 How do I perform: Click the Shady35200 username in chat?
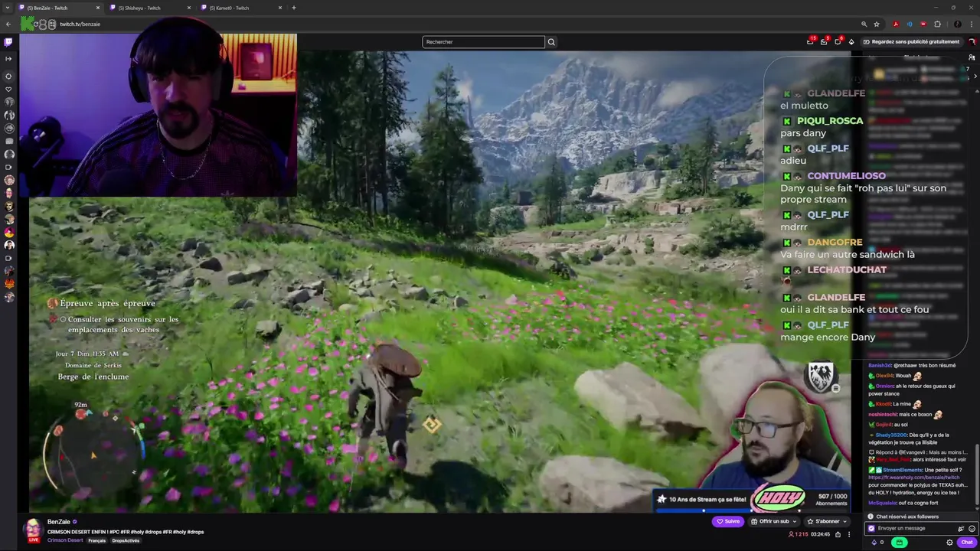[891, 435]
